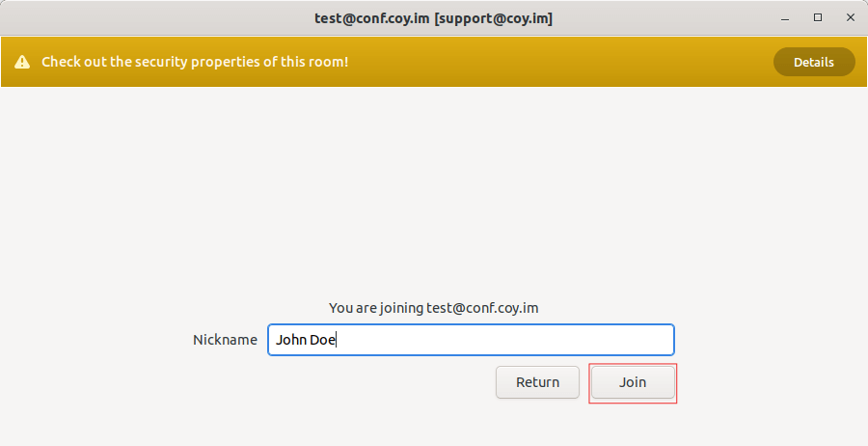Go back using the Return button
Screen dimensions: 868x446
pos(537,382)
